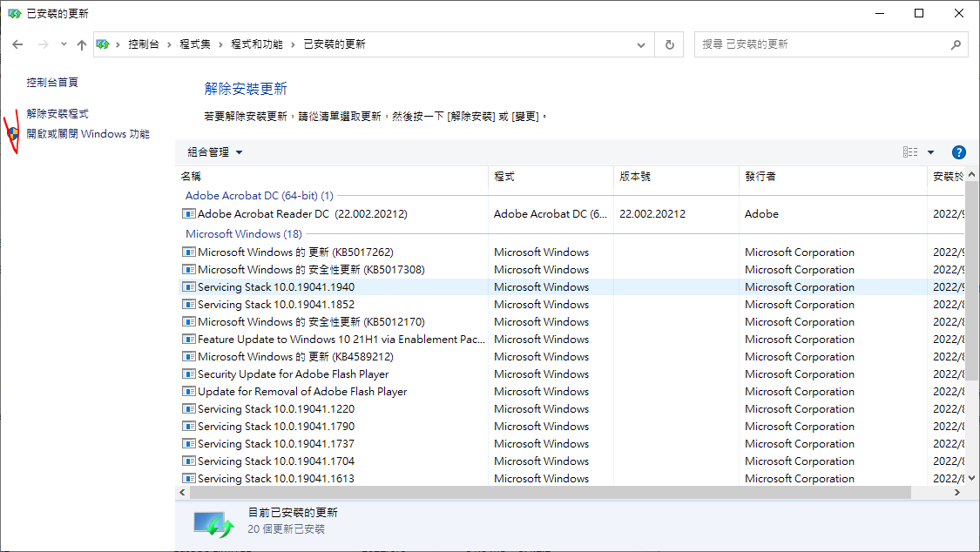Click icon for Servicing Stack 10.0.19041.1940
This screenshot has width=980, height=552.
189,287
